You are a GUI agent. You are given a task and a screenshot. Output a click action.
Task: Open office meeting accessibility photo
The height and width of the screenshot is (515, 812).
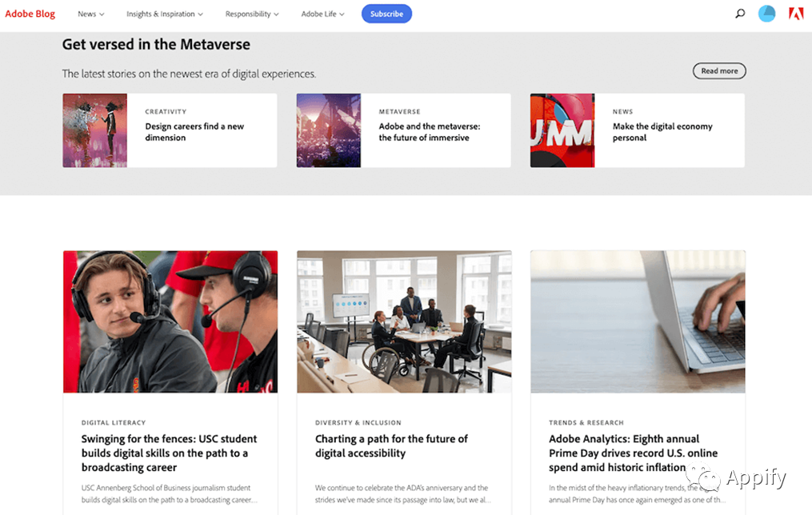(x=404, y=321)
